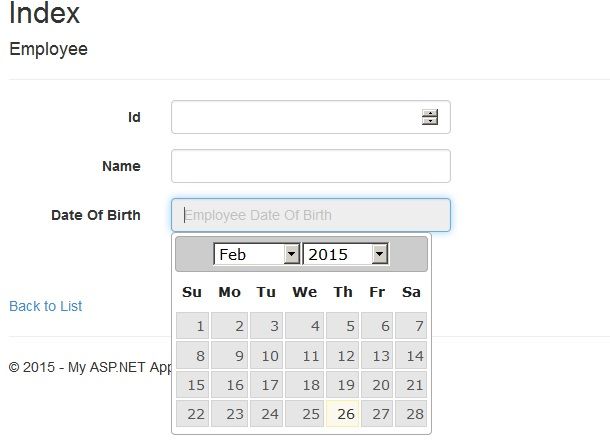Click into the Id number field

coord(295,117)
